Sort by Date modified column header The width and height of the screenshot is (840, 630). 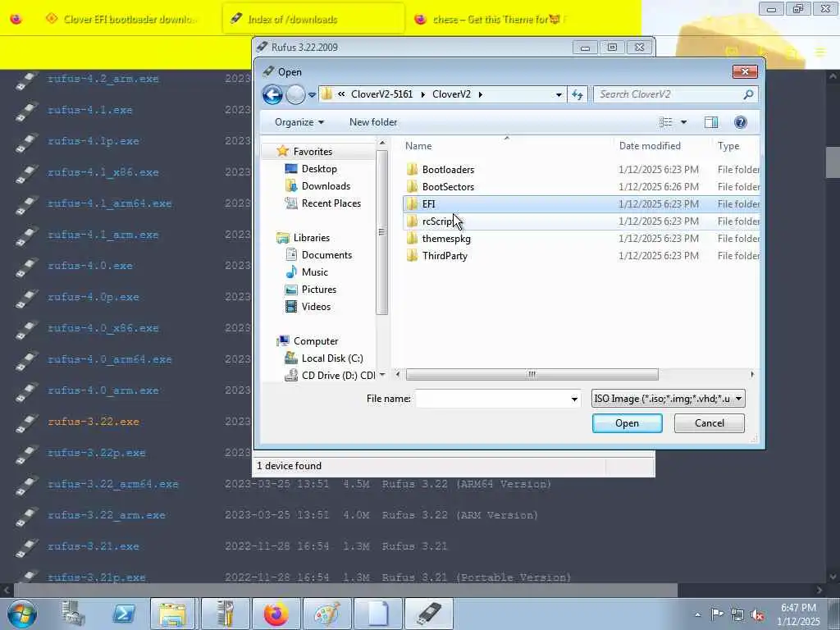click(x=650, y=146)
